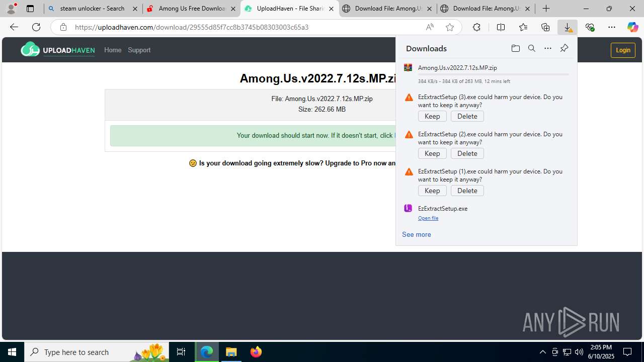644x362 pixels.
Task: Switch to Among Us Free Download tab
Action: [x=191, y=9]
